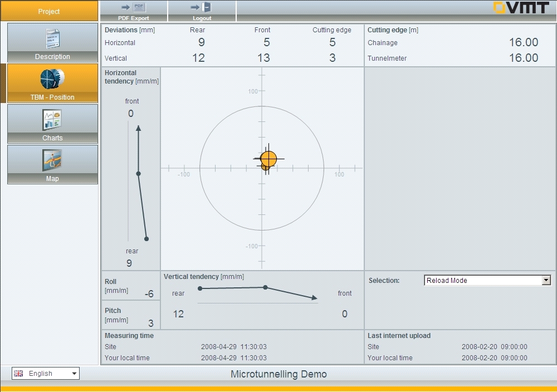
Task: Expand the Selection dropdown arrow
Action: (546, 281)
